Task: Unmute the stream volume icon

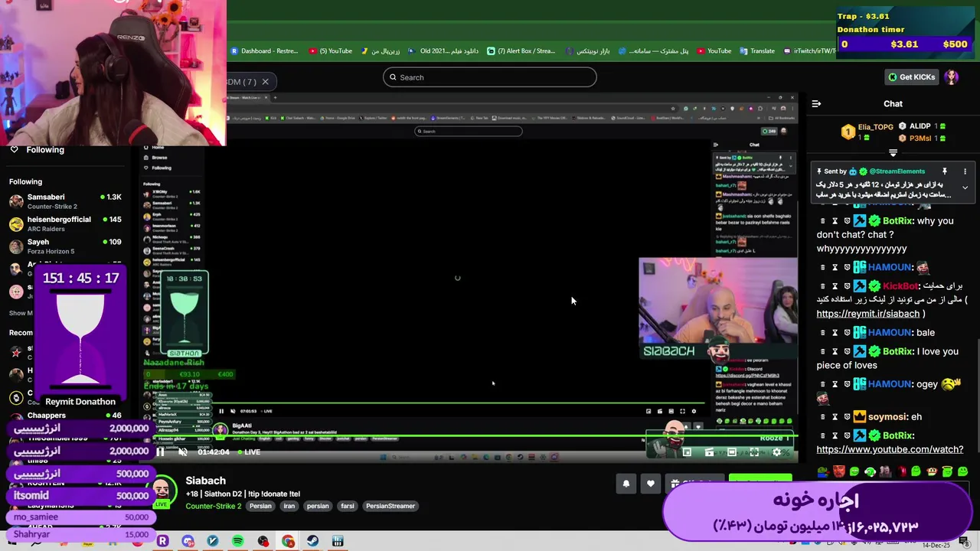Action: click(x=183, y=452)
